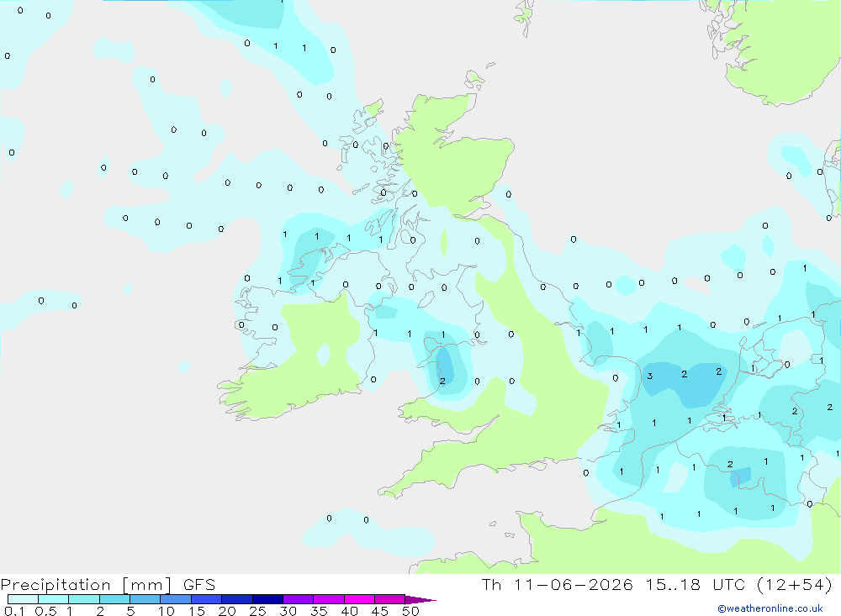Select the 10–15 mm legend swatch
841x616 pixels.
176,599
